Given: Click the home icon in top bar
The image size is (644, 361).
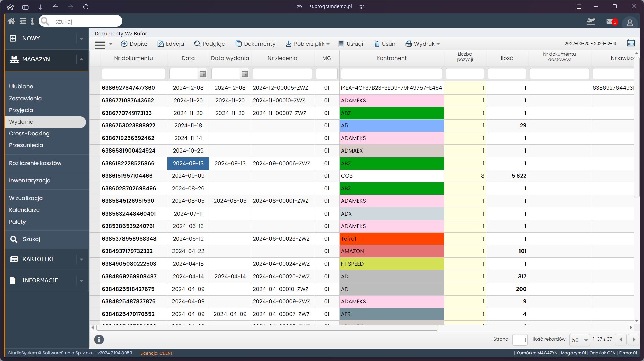Looking at the screenshot, I should [11, 21].
